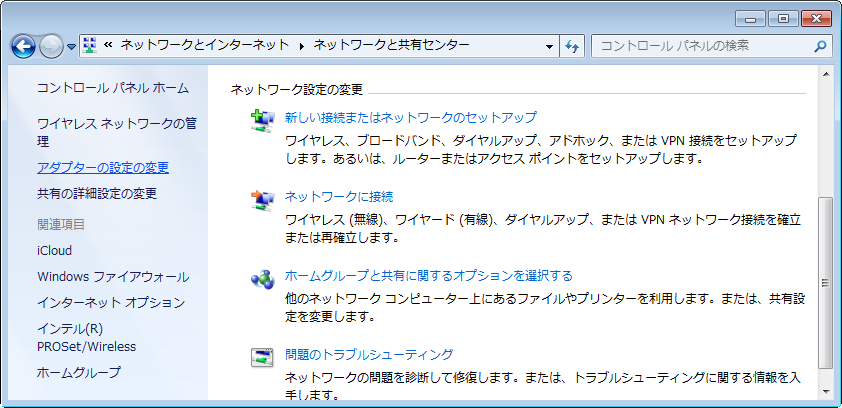
Task: Open address bar history dropdown
Action: [549, 47]
